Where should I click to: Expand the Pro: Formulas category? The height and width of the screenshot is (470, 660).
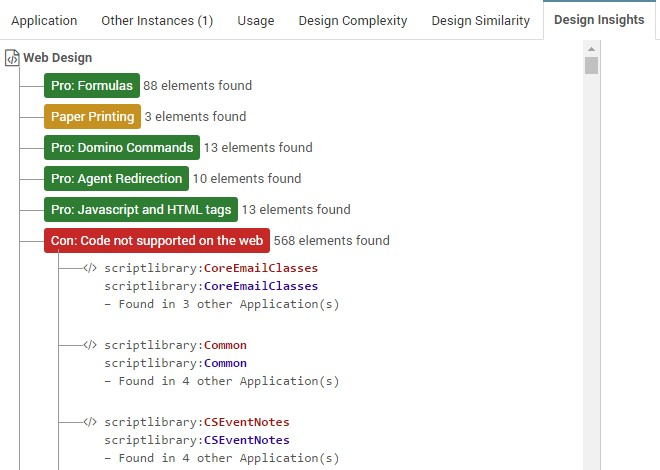(91, 86)
